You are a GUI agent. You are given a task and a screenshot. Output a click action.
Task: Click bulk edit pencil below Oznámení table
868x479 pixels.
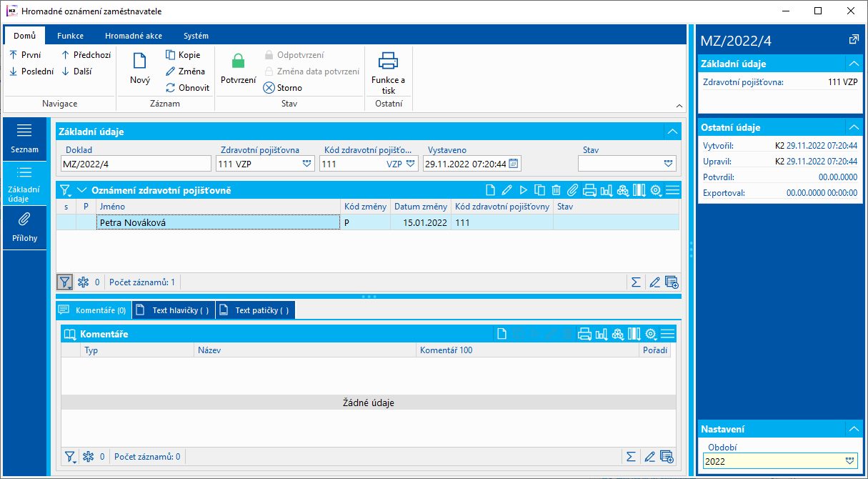pyautogui.click(x=654, y=282)
